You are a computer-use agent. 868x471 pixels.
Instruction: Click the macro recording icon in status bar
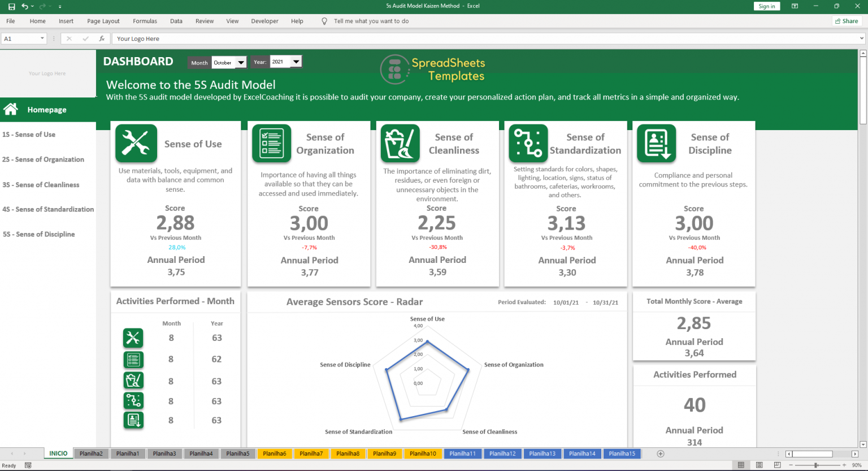[27, 465]
